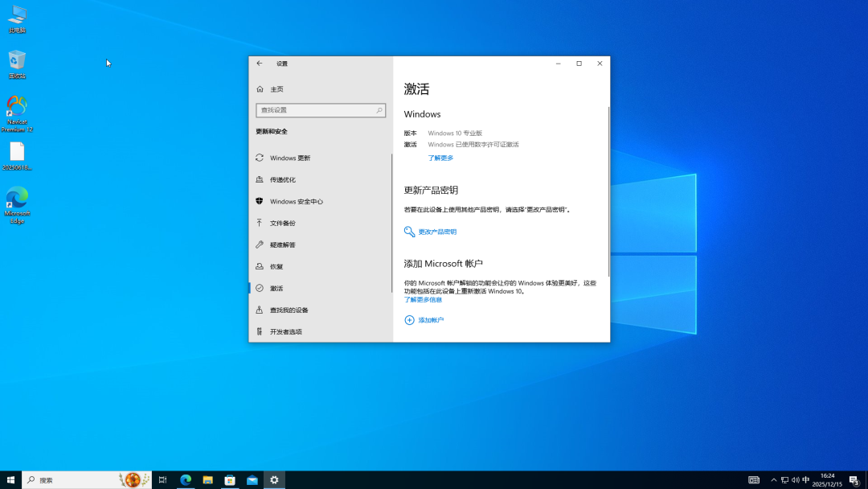Click the 激活 sidebar checkmark icon
This screenshot has width=868, height=489.
260,288
